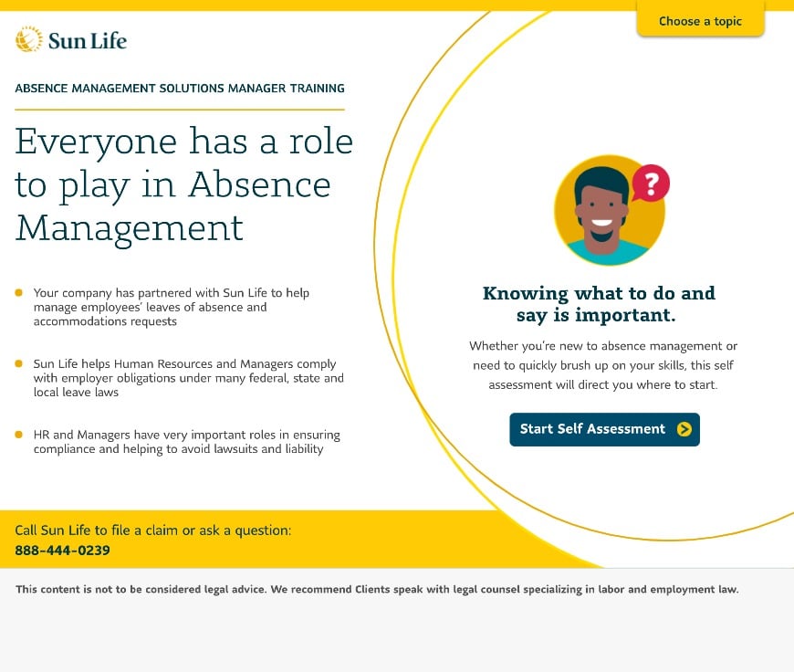Screen dimensions: 794x672
Task: Select the red question mark speech bubble
Action: pyautogui.click(x=651, y=182)
